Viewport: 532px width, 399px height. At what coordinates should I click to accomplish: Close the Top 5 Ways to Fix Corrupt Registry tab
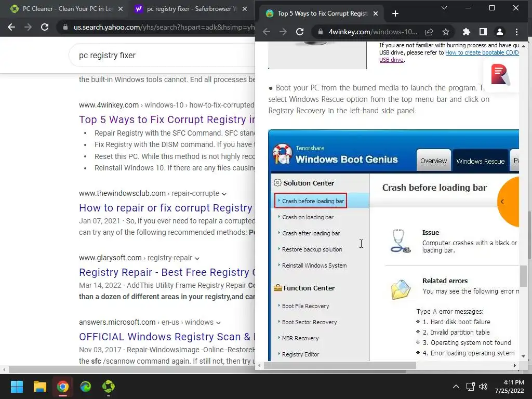coord(376,14)
